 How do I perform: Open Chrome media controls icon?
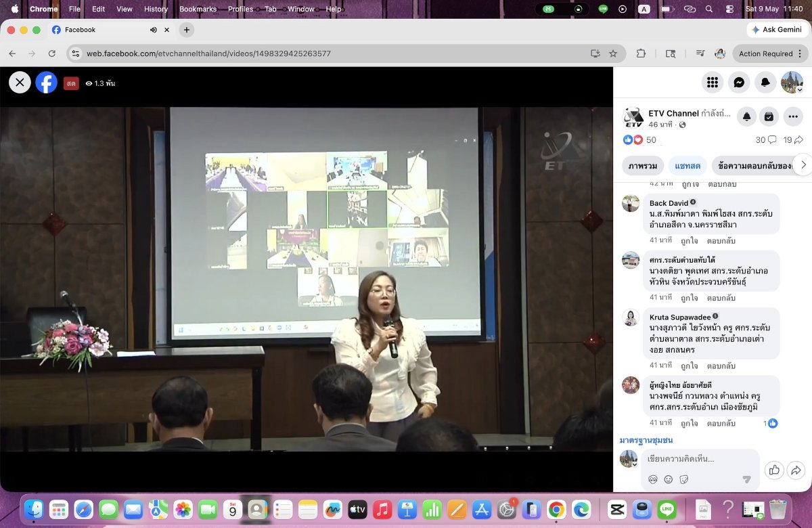700,53
